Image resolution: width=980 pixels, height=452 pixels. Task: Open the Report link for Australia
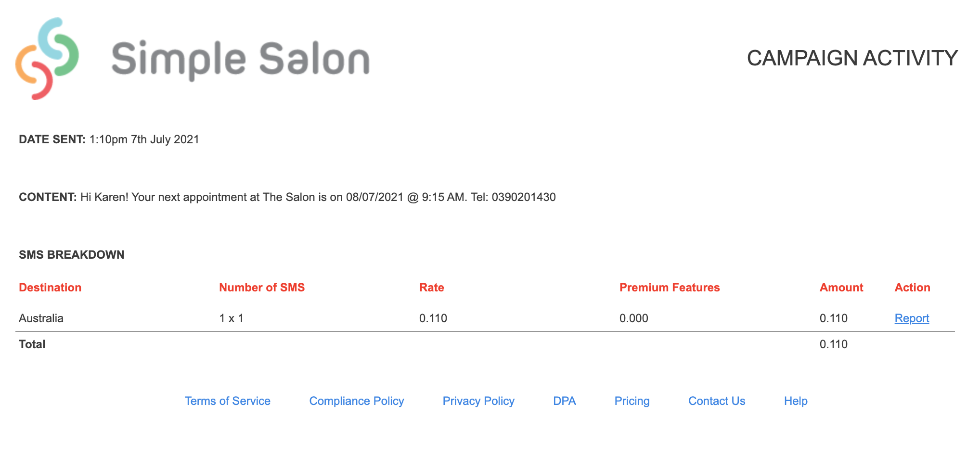911,318
